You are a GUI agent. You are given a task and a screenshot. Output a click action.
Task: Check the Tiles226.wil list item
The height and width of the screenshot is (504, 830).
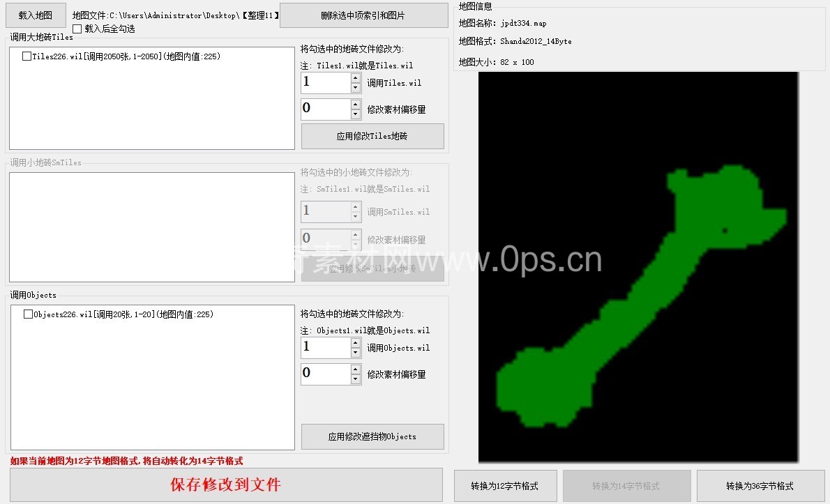27,56
